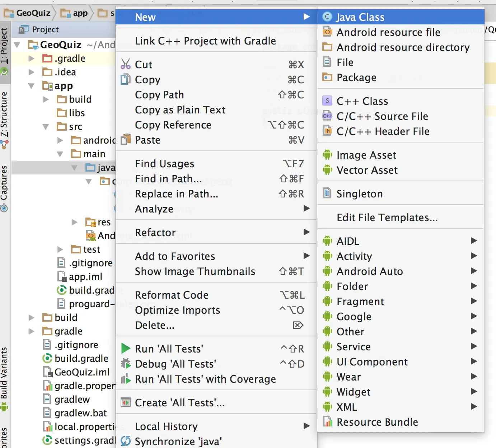496x448 pixels.
Task: Open the Build Variants side tab
Action: click(4, 373)
